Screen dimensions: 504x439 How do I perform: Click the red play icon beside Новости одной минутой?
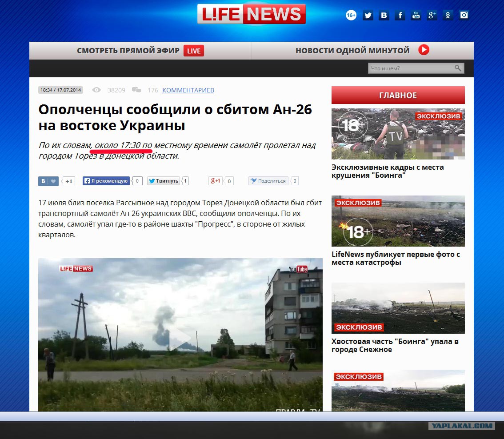click(424, 50)
